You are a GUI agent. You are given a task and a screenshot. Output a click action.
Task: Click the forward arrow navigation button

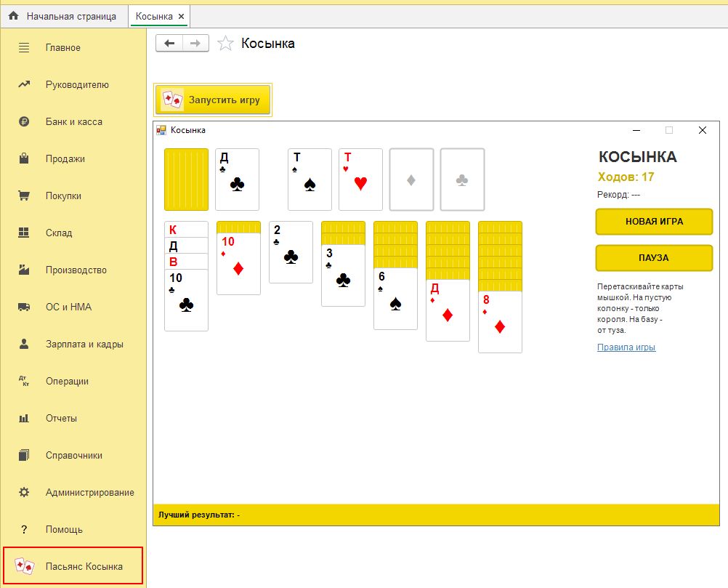(195, 43)
